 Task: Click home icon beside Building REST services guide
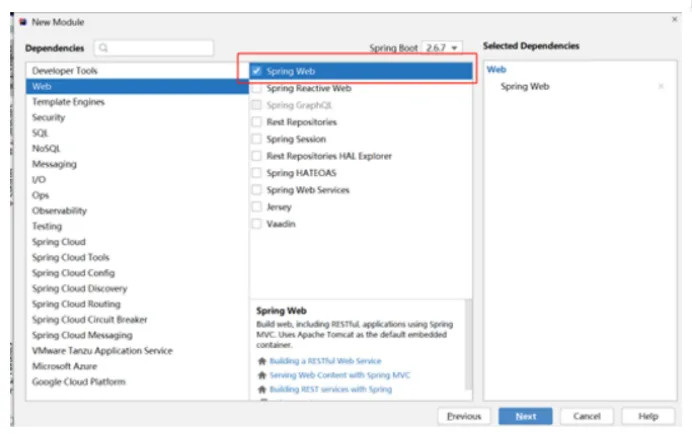pos(262,389)
